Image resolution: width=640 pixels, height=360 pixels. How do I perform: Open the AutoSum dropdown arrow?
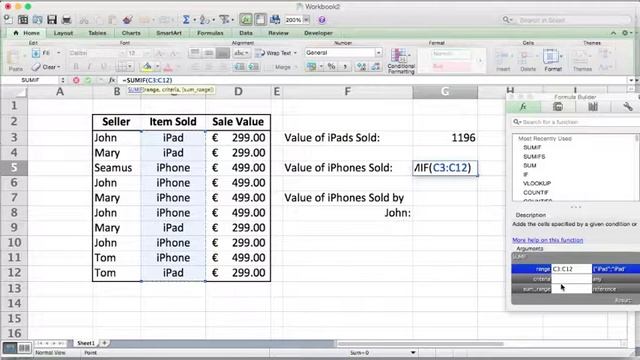[194, 20]
